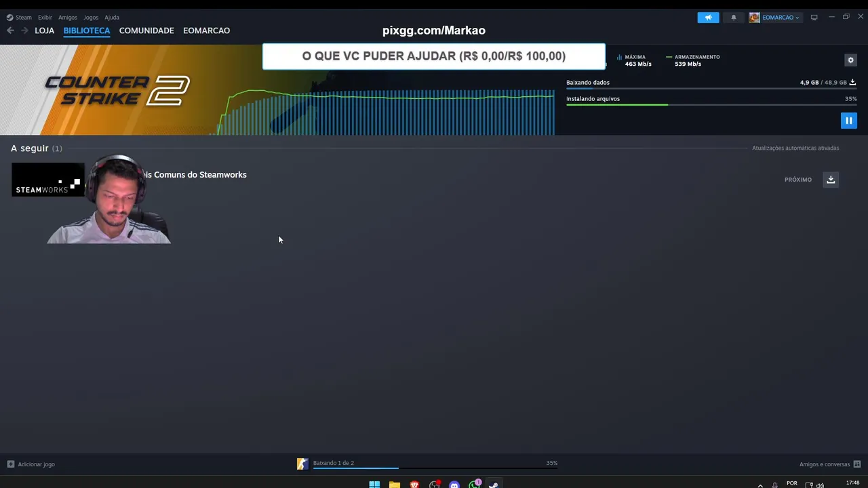Click the Amigos e conversas chat icon

857,464
